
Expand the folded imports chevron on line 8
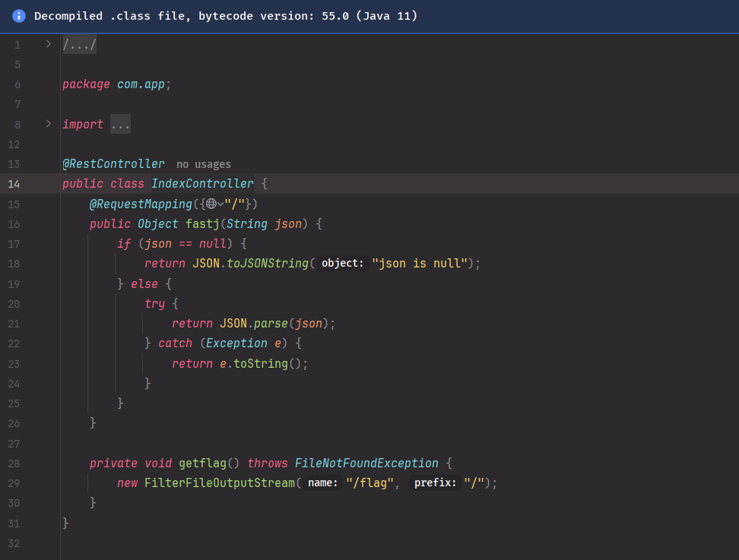pos(49,124)
